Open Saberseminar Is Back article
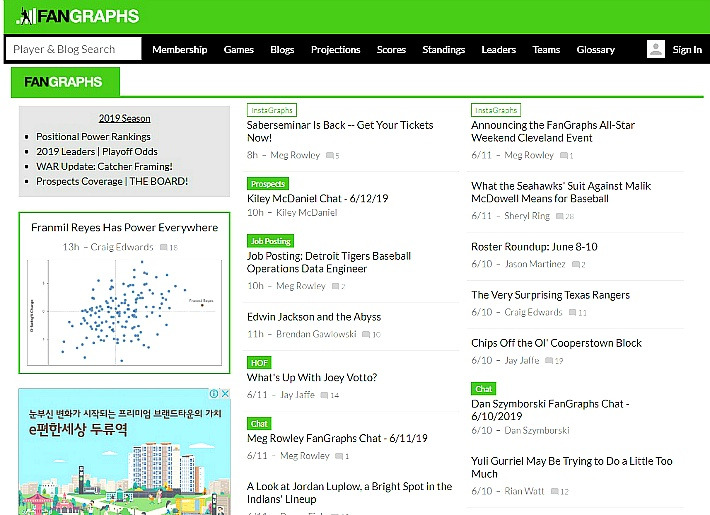710x515 pixels. (340, 131)
